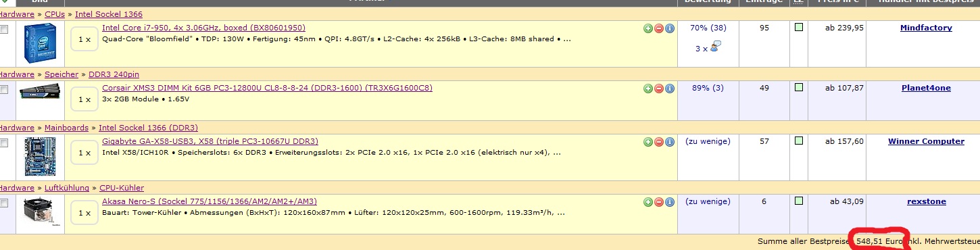Toggle green LZ box in Corsair XMS3 row

pyautogui.click(x=799, y=88)
